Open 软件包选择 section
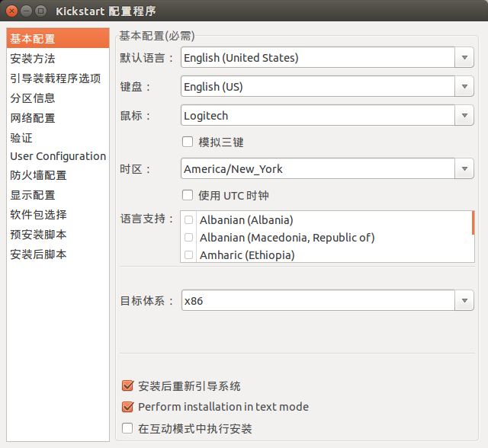488x448 pixels. [x=58, y=215]
